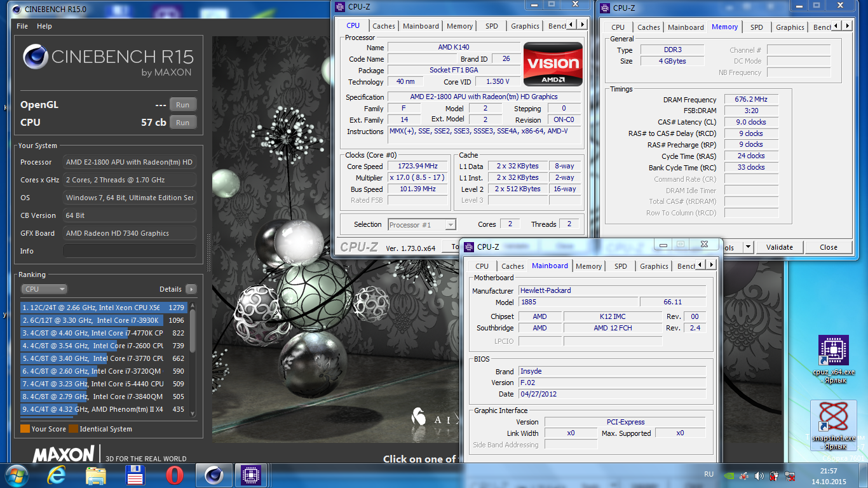Run the OpenGL benchmark

(x=183, y=105)
